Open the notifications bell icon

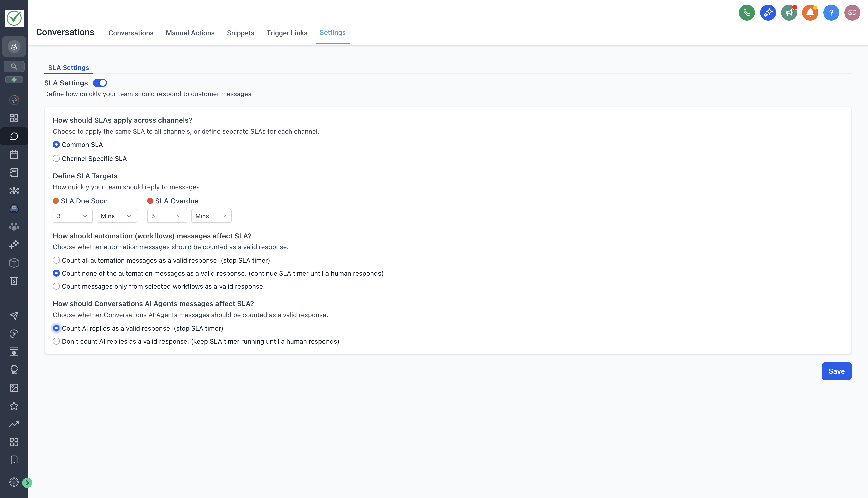point(810,13)
